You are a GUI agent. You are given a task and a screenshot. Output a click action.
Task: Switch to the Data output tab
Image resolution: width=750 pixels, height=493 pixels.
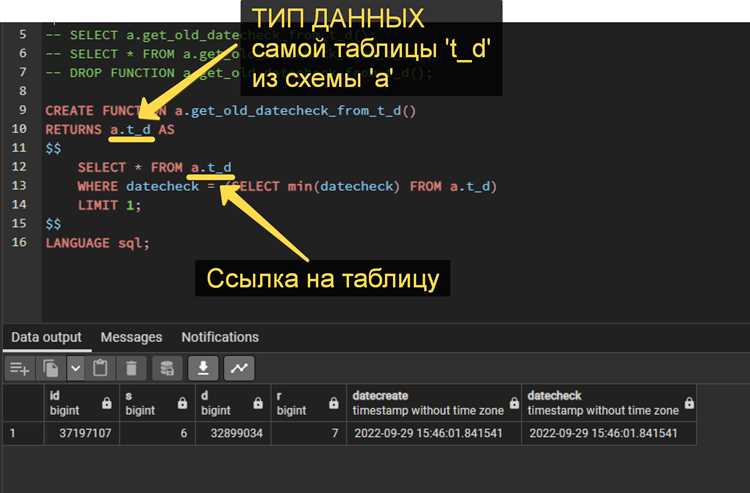(46, 338)
